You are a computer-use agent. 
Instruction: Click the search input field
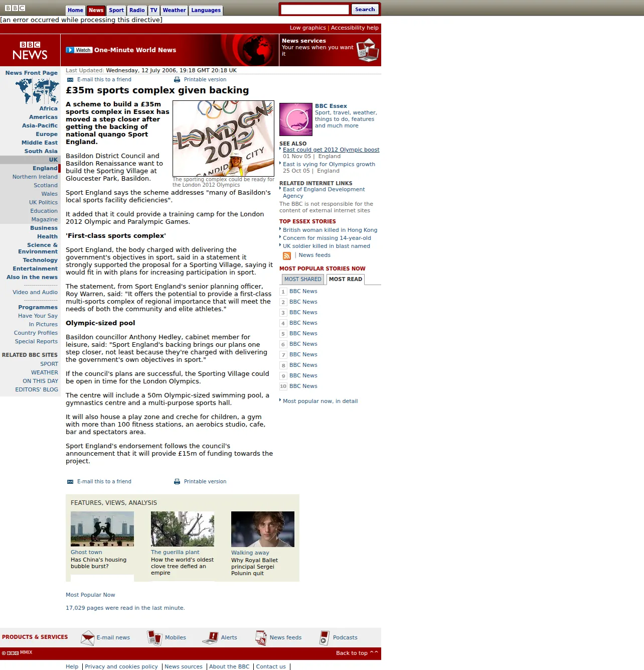(x=314, y=10)
